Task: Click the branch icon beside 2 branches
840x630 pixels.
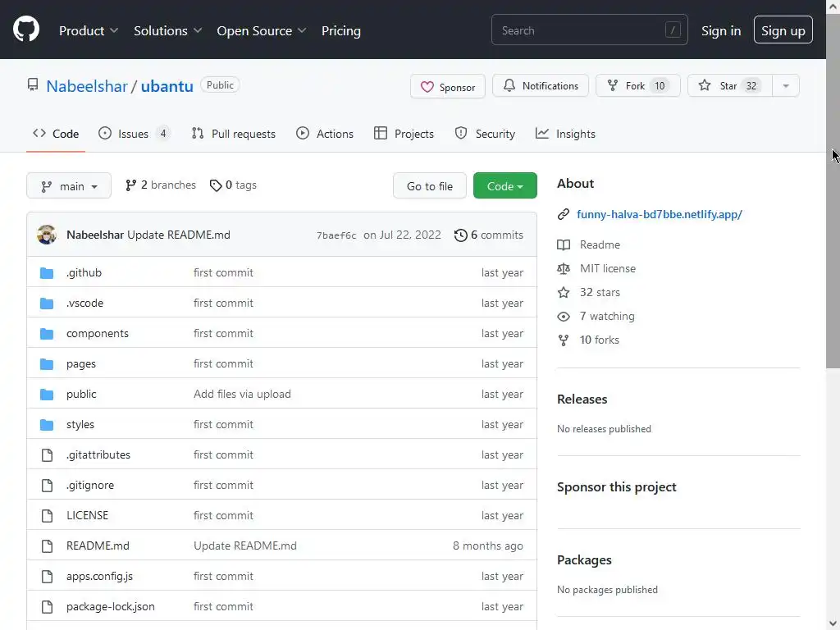Action: (x=130, y=185)
